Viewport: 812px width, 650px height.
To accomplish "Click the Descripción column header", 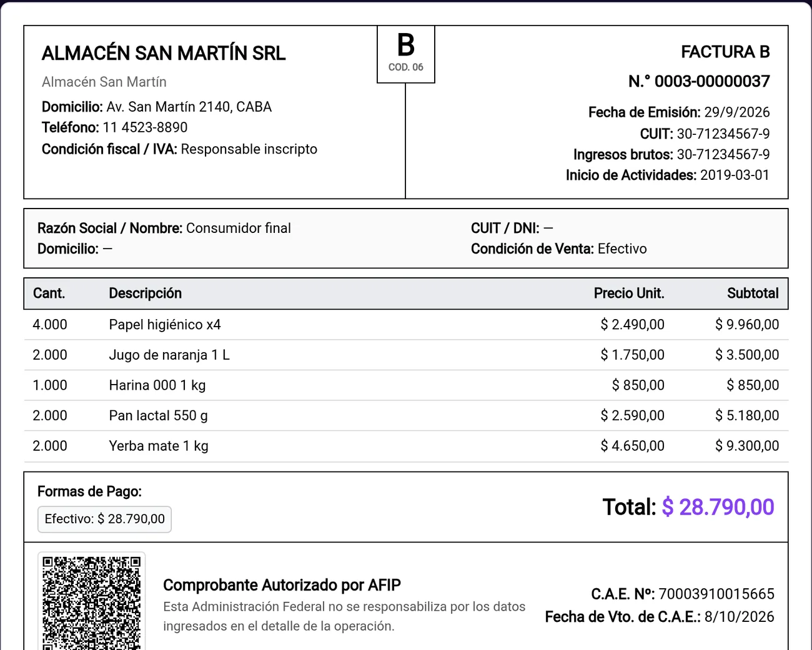I will [x=146, y=293].
